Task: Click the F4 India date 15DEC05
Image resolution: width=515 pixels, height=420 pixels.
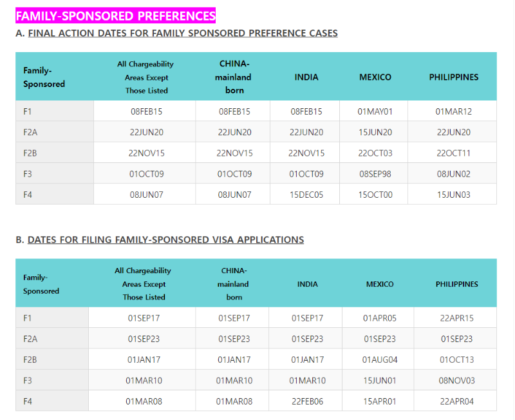Action: tap(306, 195)
